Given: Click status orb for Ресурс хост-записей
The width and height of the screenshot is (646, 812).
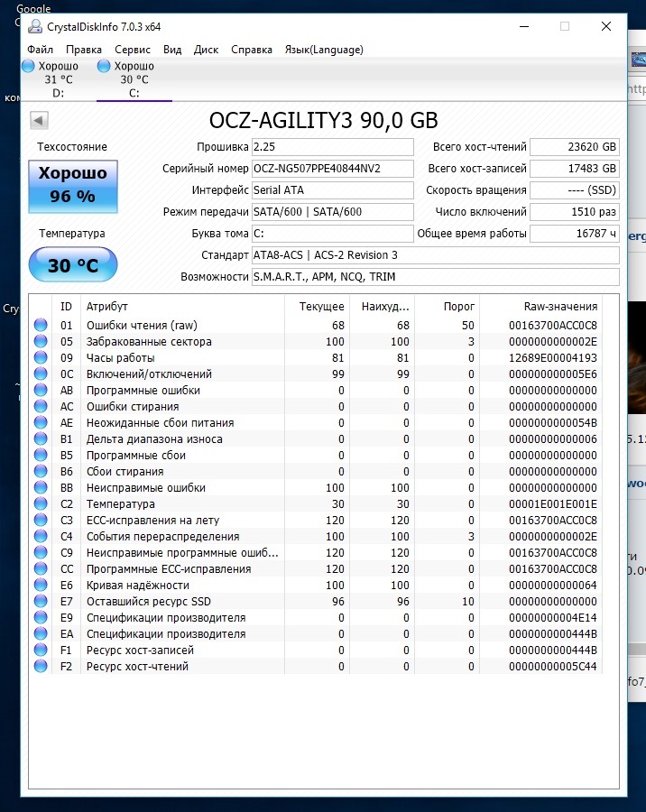Looking at the screenshot, I should (x=41, y=650).
